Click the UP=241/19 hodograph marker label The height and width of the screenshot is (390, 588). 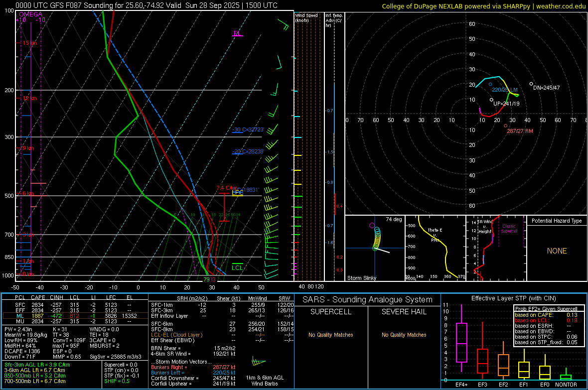506,104
